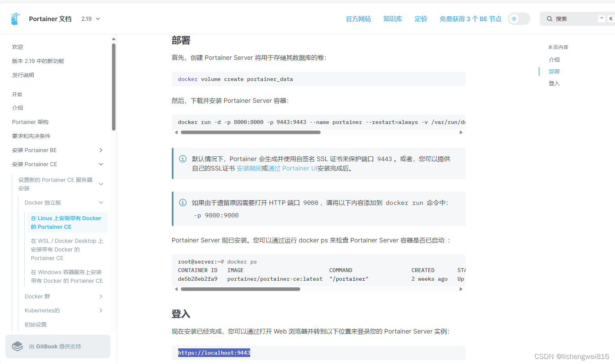The image size is (615, 364).
Task: Click the docker run scrollbar right arrow
Action: (461, 132)
